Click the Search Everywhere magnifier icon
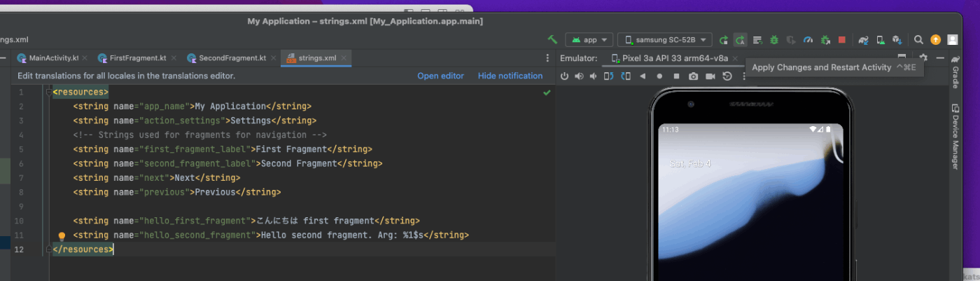The image size is (980, 281). [x=919, y=40]
